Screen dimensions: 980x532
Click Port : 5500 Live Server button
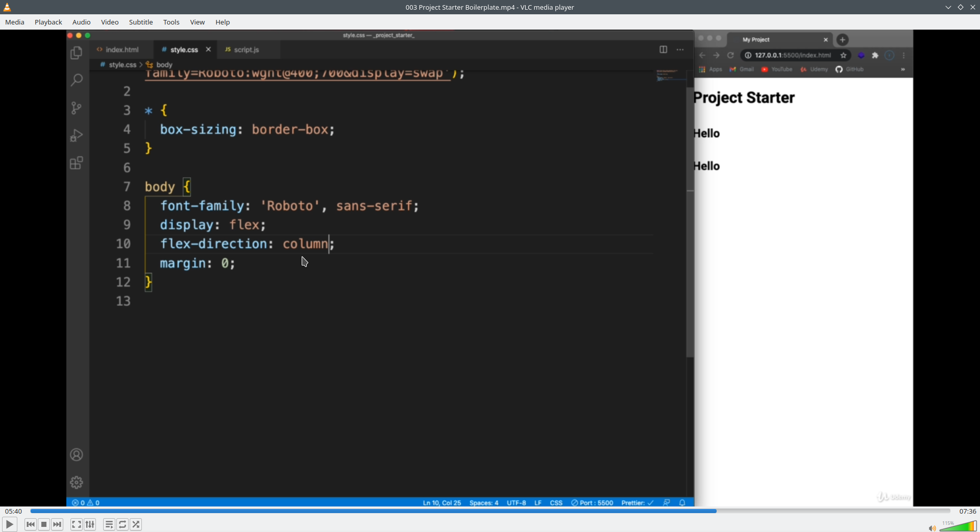(592, 503)
